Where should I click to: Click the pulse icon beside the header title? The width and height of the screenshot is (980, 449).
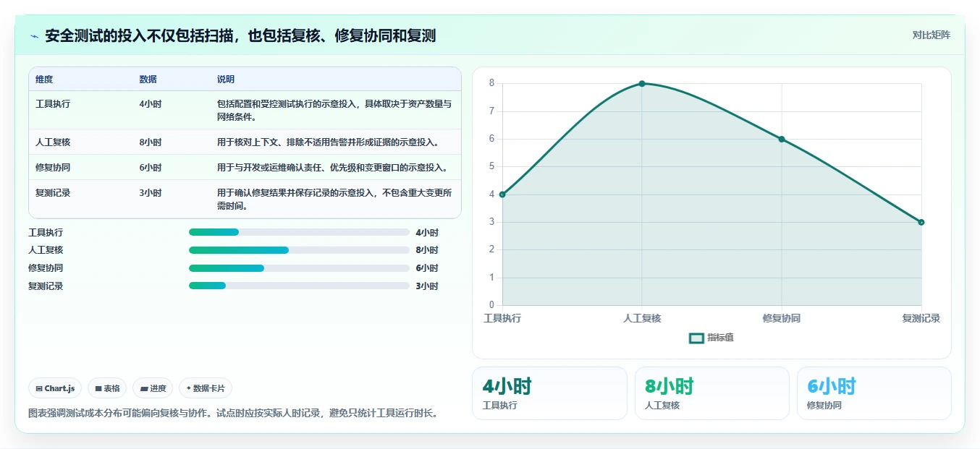34,36
